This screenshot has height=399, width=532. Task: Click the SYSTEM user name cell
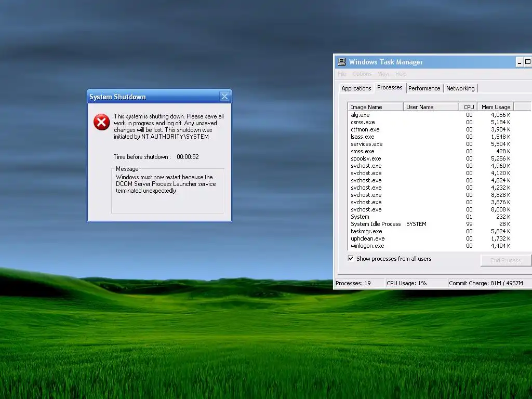[x=416, y=224]
